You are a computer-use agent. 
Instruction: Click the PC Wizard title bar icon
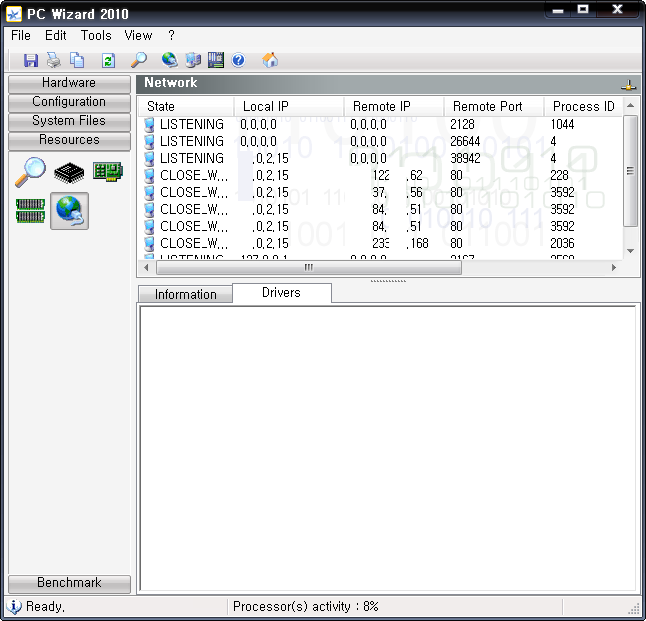coord(14,14)
